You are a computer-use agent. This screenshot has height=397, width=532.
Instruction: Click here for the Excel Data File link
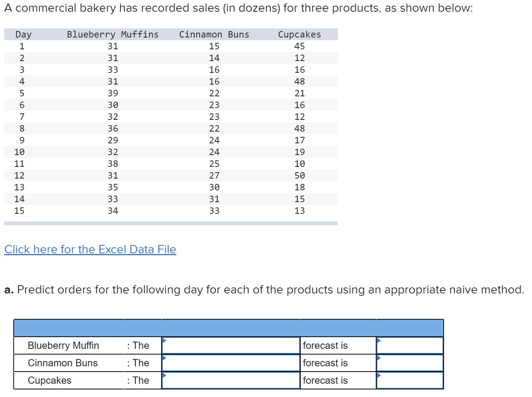point(90,249)
